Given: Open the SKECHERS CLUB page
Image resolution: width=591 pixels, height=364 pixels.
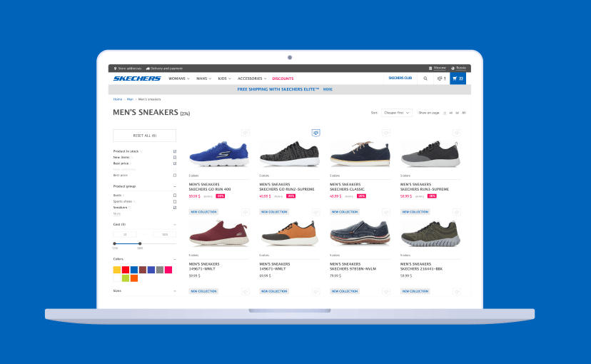Looking at the screenshot, I should pos(400,78).
